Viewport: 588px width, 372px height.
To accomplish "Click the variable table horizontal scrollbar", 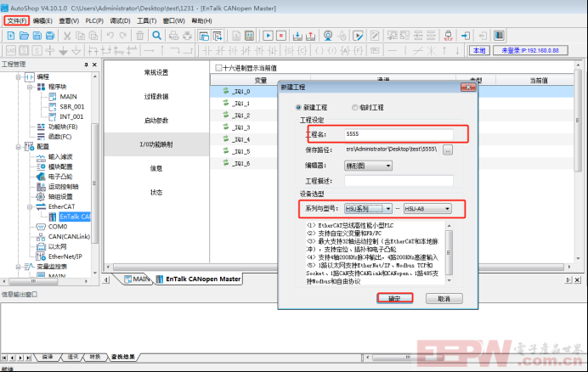I will coord(339,267).
